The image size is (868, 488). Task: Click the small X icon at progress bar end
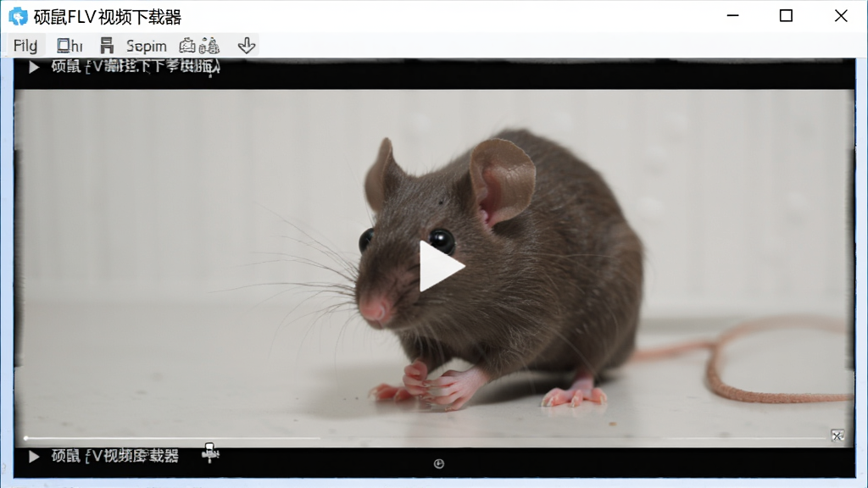click(x=837, y=435)
